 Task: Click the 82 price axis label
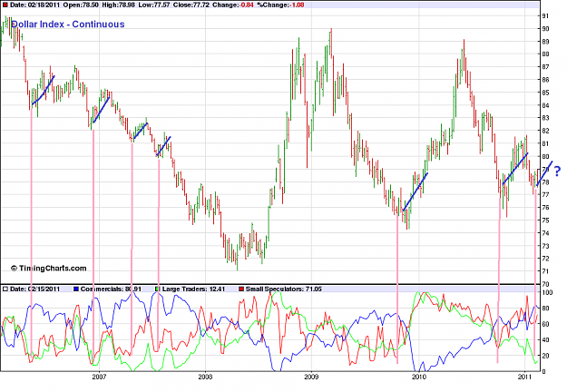click(545, 131)
